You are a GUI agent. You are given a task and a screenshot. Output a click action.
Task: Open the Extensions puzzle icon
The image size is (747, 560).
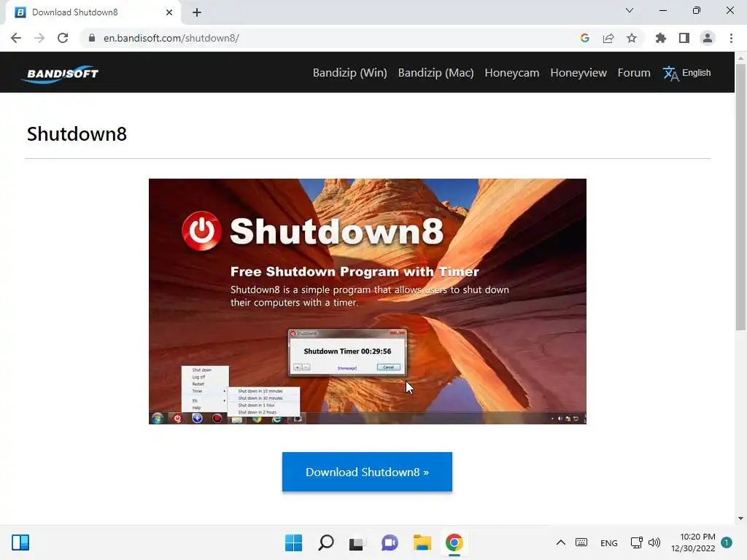[660, 38]
